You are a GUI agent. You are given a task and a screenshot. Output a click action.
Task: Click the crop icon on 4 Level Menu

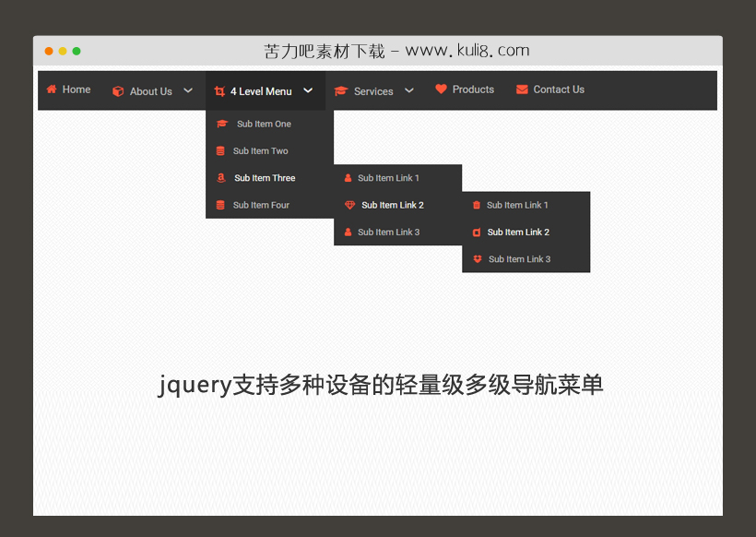click(219, 91)
